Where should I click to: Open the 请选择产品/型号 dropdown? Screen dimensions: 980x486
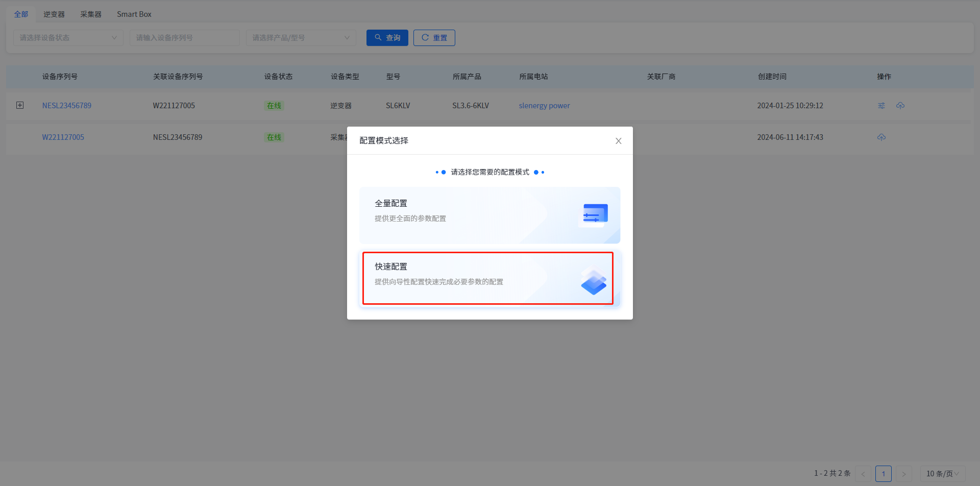tap(301, 38)
